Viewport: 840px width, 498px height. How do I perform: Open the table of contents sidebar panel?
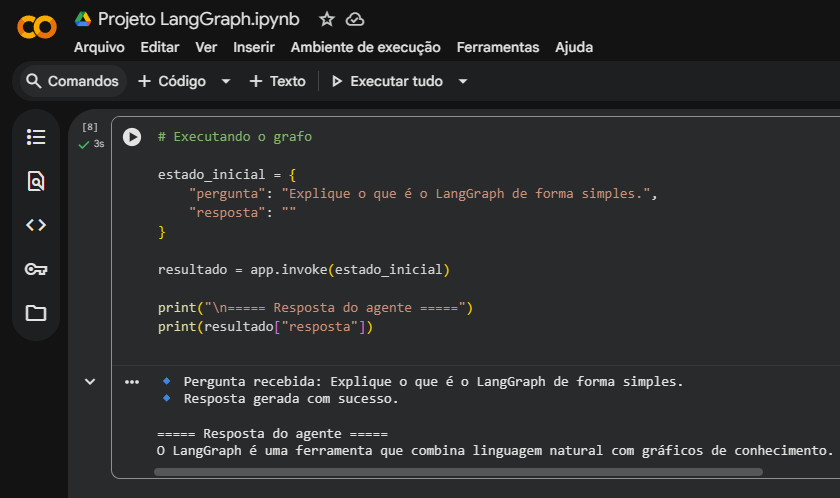[x=36, y=137]
